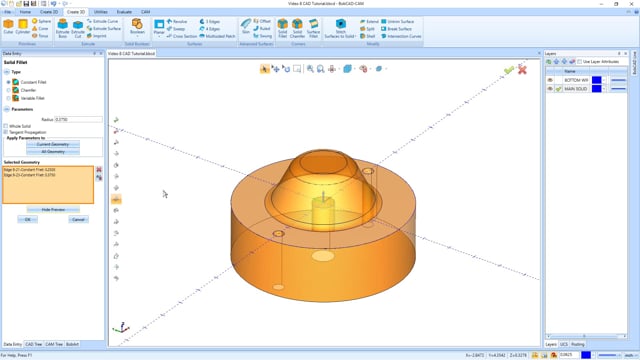Screen dimensions: 640x360
Task: Switch to the Utilities ribbon tab
Action: [x=100, y=12]
